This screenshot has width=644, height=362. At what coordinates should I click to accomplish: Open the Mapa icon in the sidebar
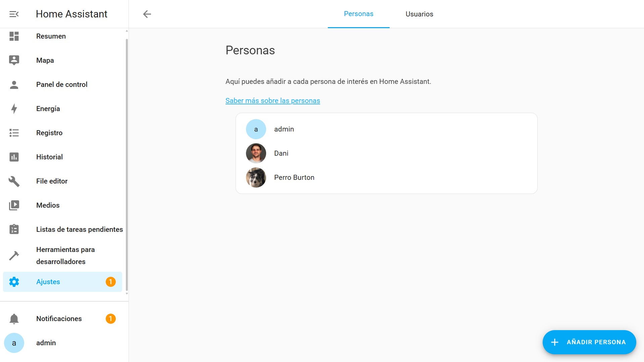tap(14, 60)
